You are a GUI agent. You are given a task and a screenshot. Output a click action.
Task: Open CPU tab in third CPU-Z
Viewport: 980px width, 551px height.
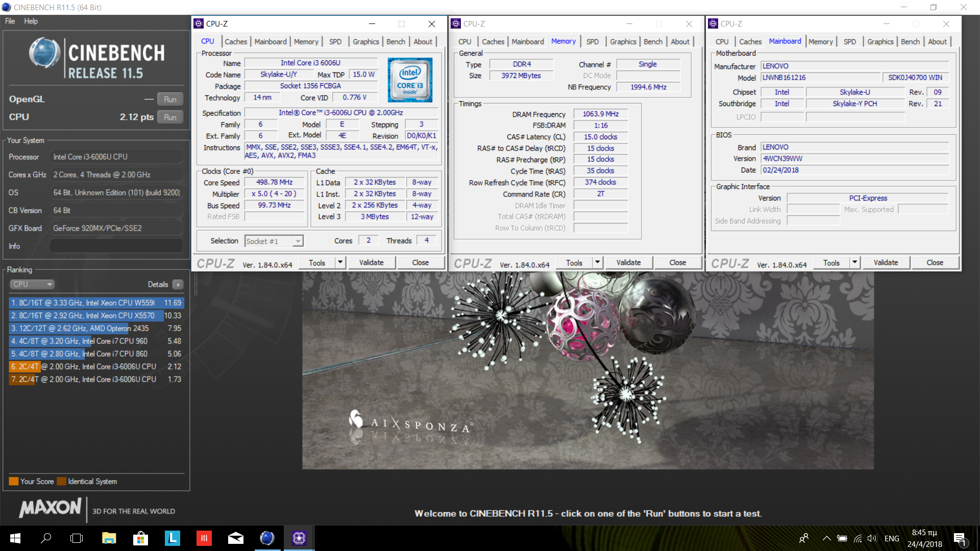(722, 42)
